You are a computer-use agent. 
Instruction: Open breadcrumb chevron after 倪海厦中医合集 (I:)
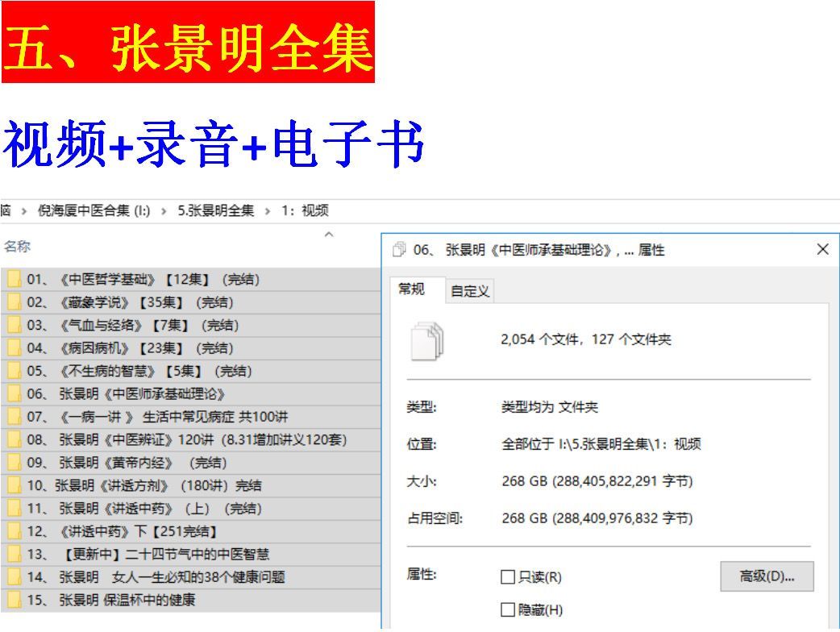point(164,211)
